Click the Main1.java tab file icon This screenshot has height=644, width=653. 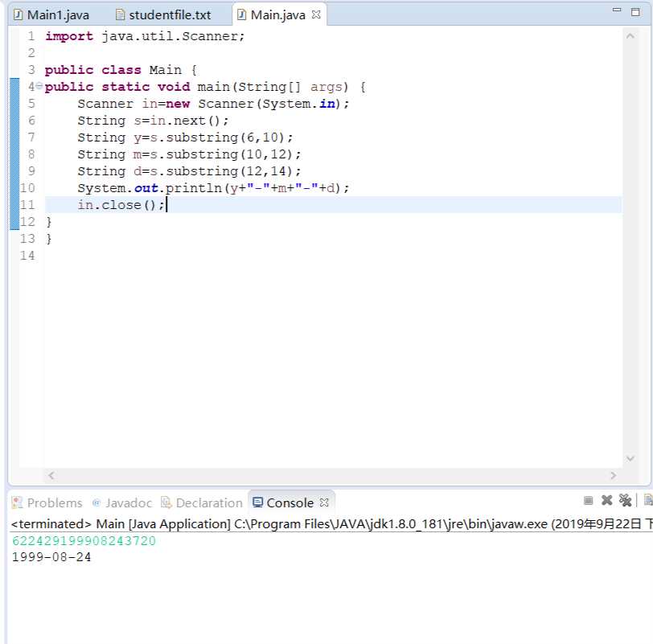coord(18,15)
